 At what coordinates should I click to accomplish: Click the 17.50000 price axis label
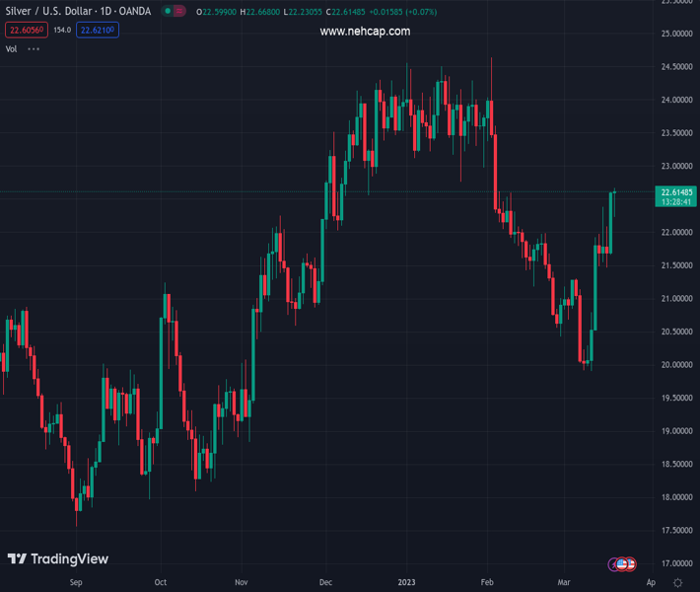coord(676,531)
